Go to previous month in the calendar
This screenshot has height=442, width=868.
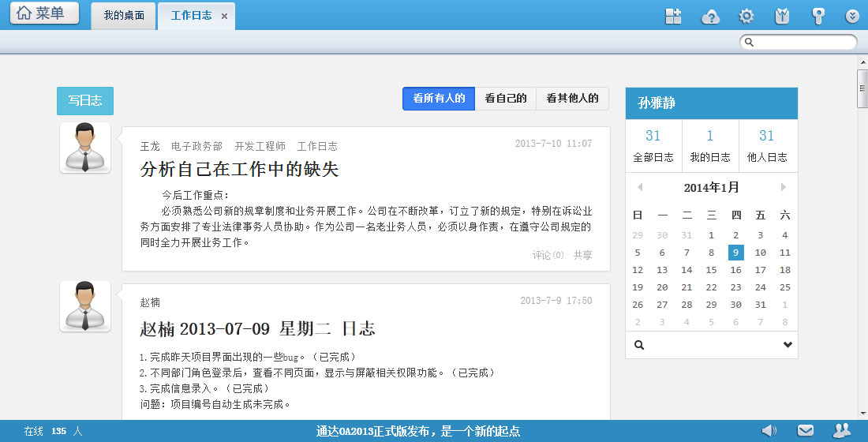[x=640, y=187]
